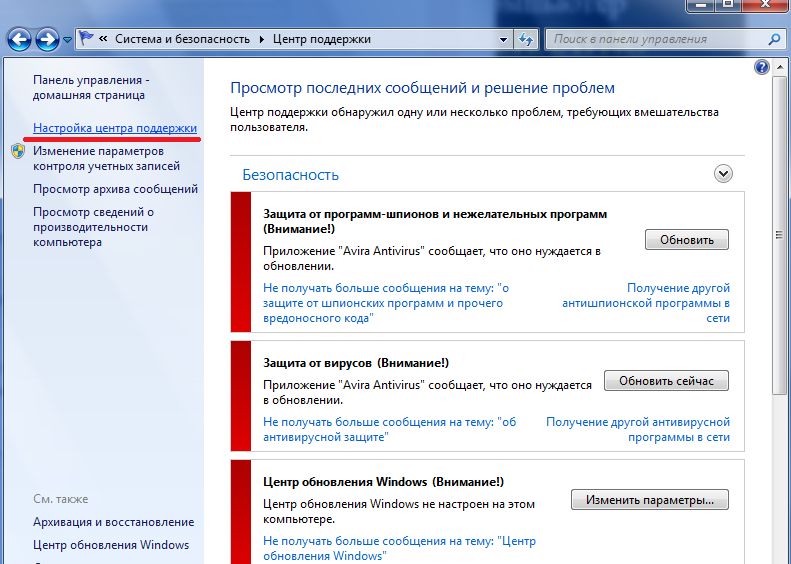Click the search magnifier icon

click(773, 40)
